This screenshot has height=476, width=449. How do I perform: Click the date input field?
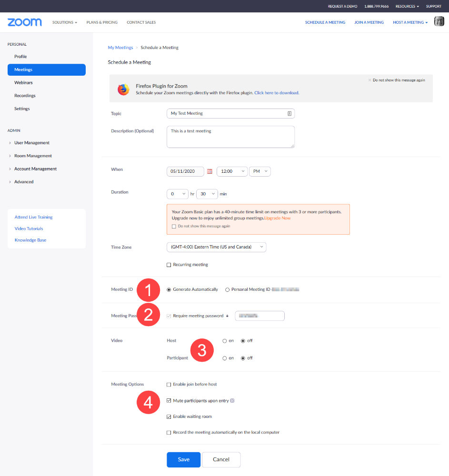coord(185,171)
